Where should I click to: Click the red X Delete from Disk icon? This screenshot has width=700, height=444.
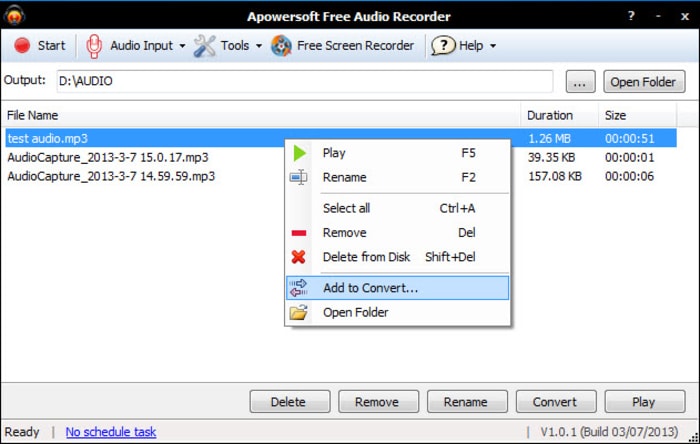point(298,257)
